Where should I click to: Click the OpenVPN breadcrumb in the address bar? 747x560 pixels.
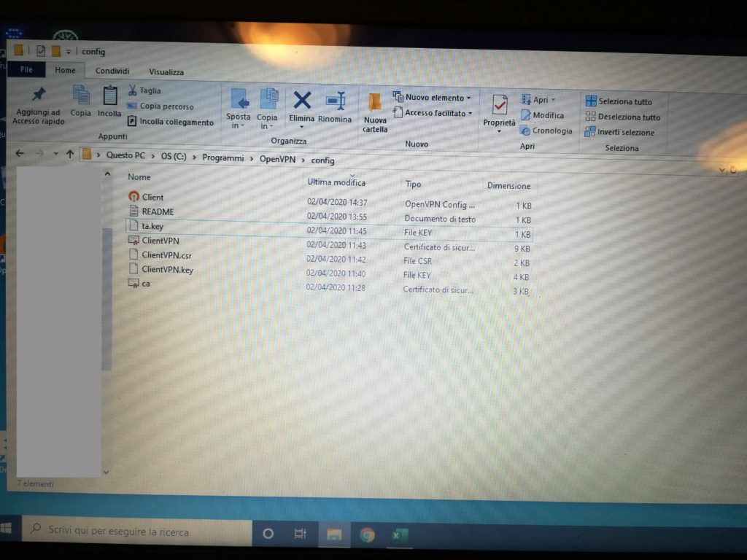[x=277, y=159]
